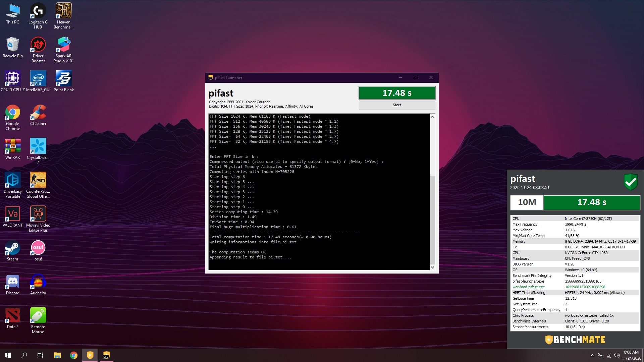644x362 pixels.
Task: Open Chrome from the taskbar
Action: [73, 355]
